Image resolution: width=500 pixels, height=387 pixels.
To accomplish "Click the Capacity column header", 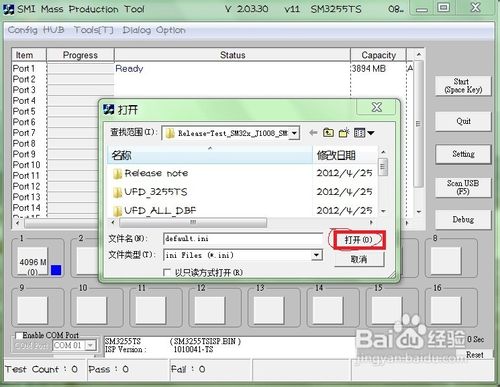I will 379,55.
